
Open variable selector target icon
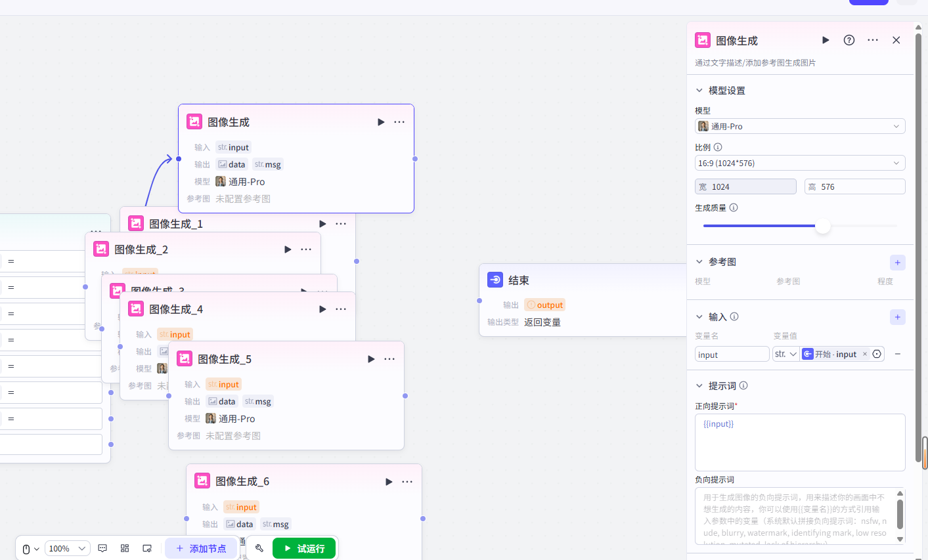pos(877,354)
